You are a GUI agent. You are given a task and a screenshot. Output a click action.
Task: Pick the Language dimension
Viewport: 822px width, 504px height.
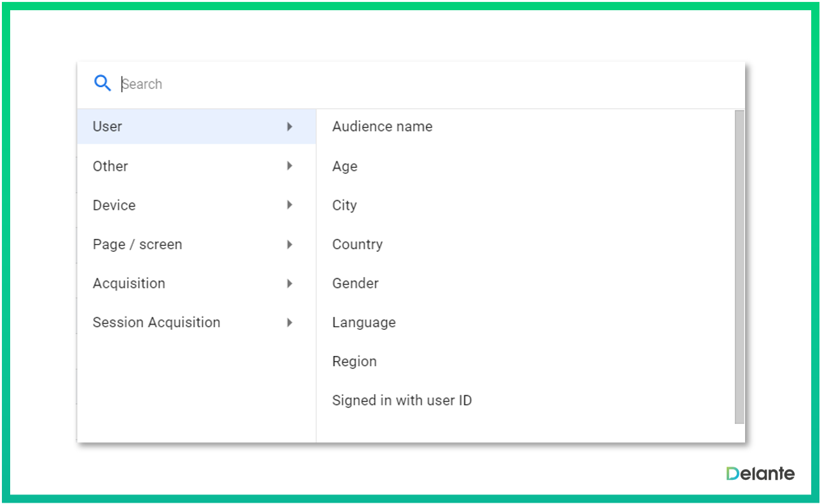coord(364,323)
